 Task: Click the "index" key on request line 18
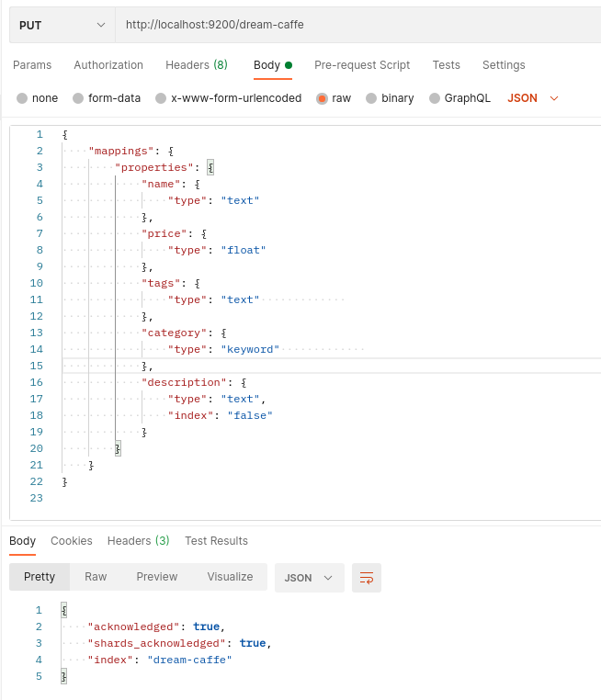tap(190, 415)
